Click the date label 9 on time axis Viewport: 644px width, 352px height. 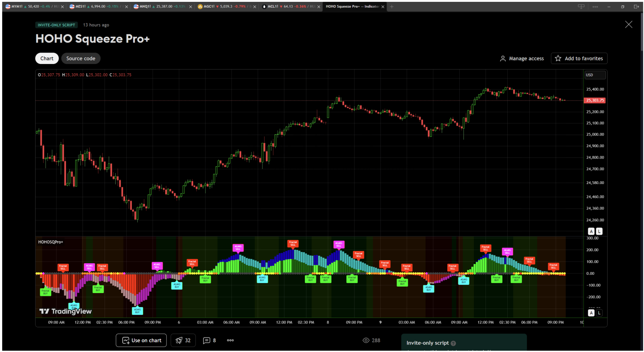point(380,323)
